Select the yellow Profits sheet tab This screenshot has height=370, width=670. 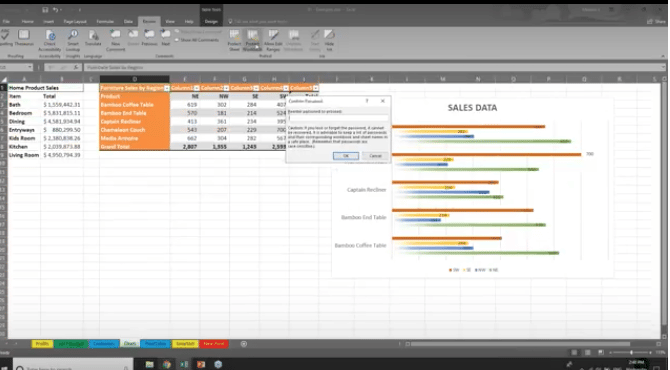click(x=42, y=344)
